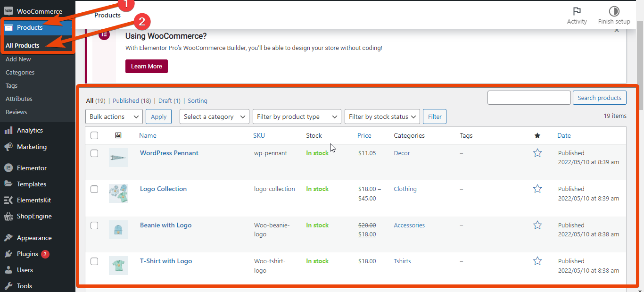Open the Logo Collection product link
The image size is (644, 292).
[x=164, y=189]
